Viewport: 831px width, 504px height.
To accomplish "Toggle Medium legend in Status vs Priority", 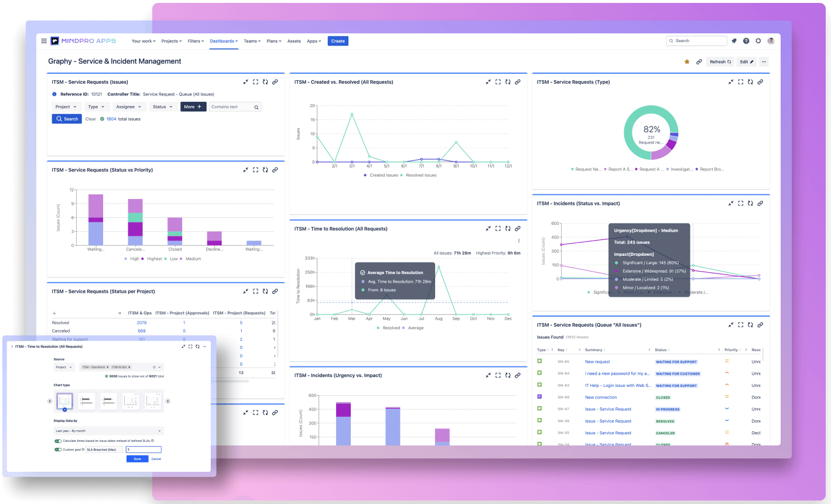I will coord(191,259).
